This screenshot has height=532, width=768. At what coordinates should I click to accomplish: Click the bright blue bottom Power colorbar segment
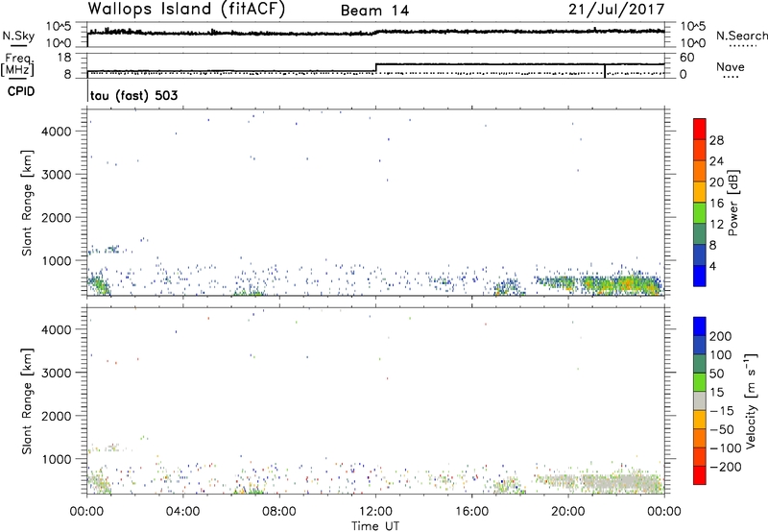(x=700, y=276)
